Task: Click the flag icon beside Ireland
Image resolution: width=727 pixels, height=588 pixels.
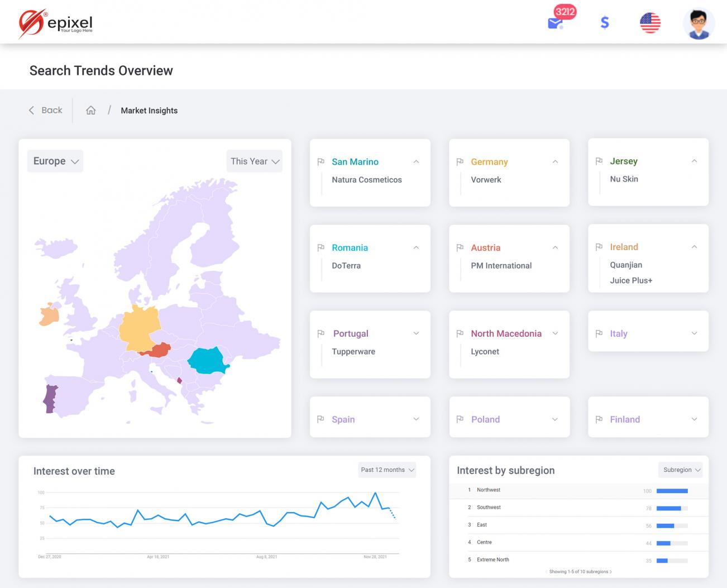Action: (x=599, y=247)
